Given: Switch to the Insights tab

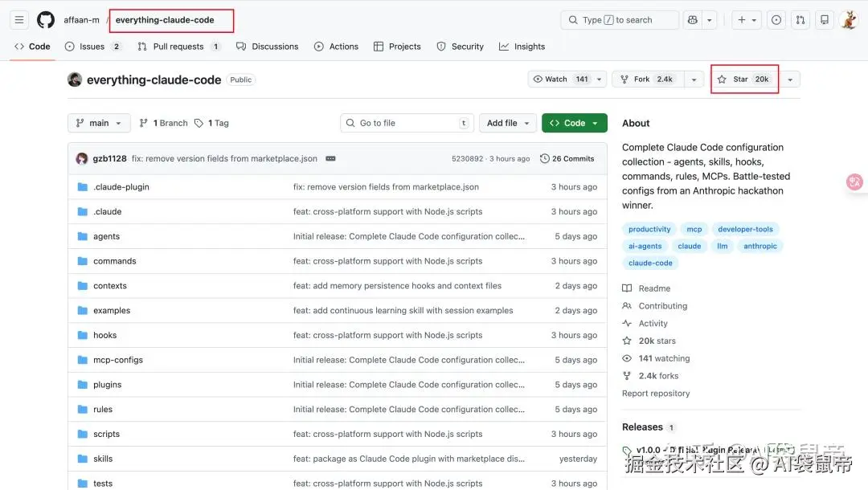Looking at the screenshot, I should point(522,47).
